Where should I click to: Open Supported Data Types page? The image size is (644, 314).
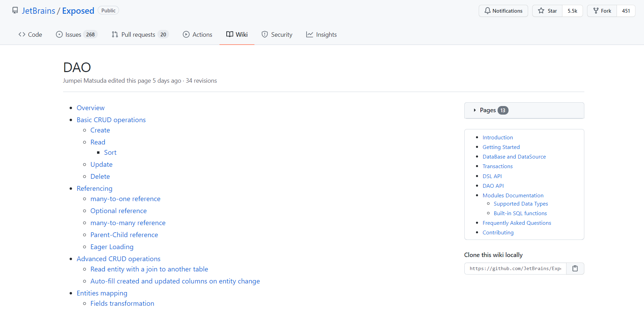pyautogui.click(x=521, y=203)
